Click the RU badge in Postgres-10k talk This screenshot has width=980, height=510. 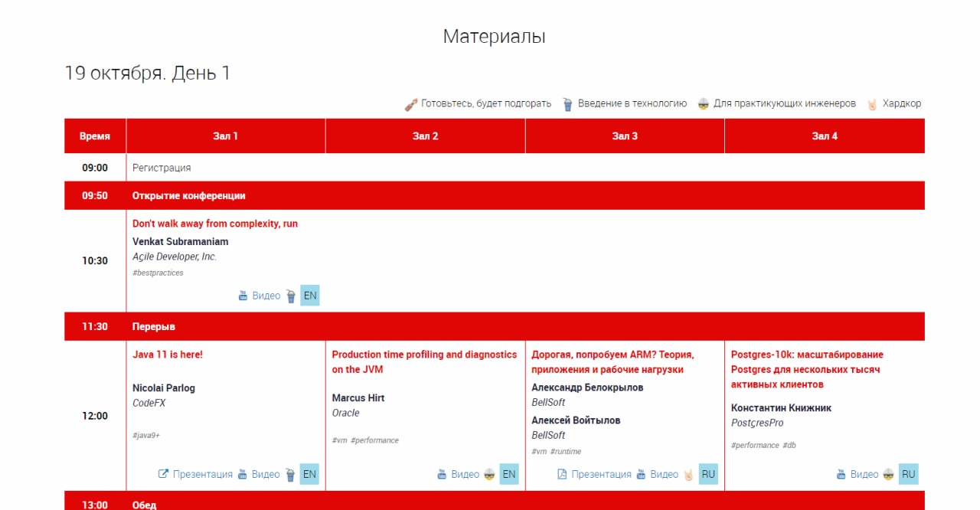[x=908, y=474]
